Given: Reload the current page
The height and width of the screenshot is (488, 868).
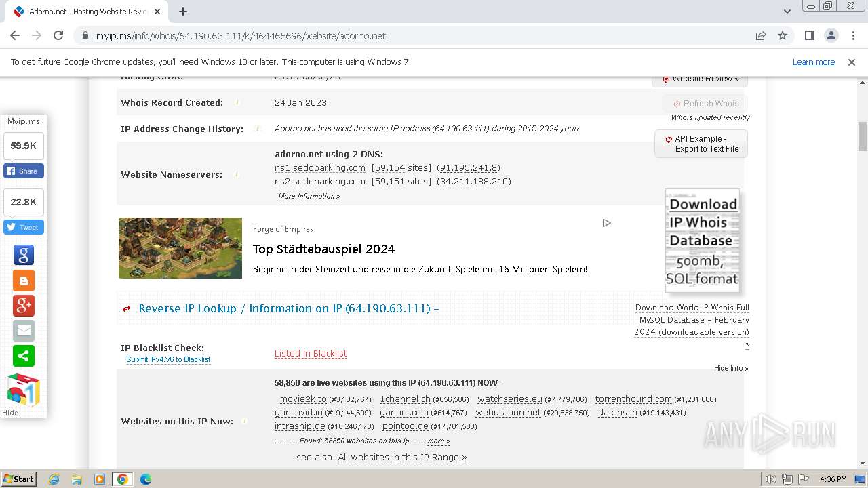Looking at the screenshot, I should [x=58, y=35].
